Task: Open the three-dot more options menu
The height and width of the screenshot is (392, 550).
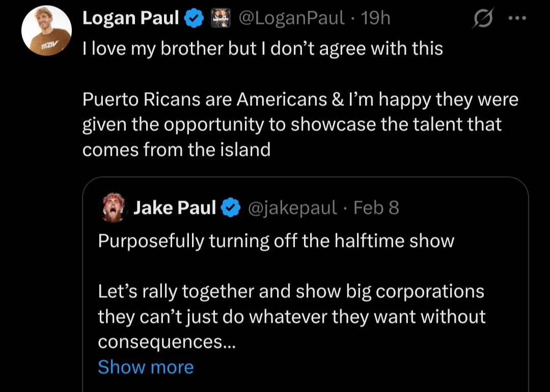Action: click(516, 18)
